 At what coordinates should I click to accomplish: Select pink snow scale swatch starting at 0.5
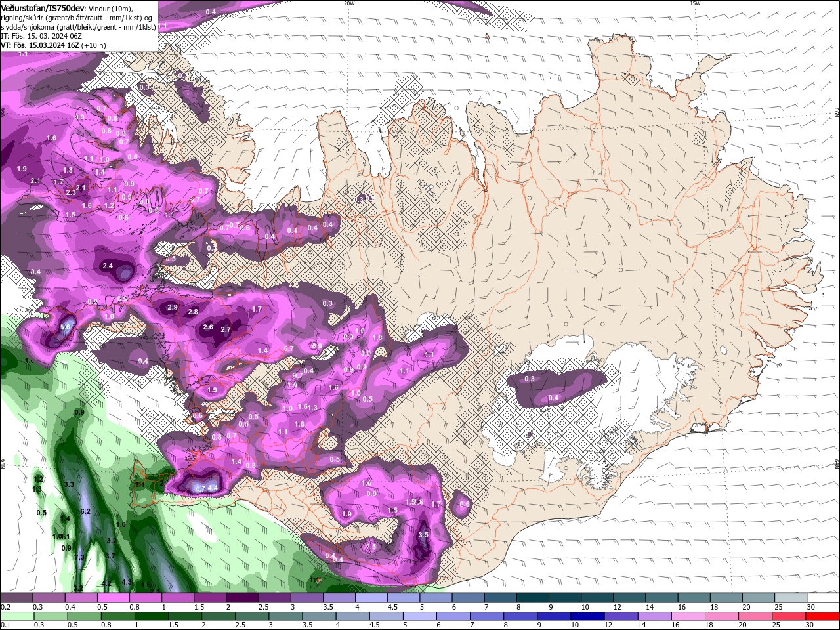pyautogui.click(x=113, y=598)
